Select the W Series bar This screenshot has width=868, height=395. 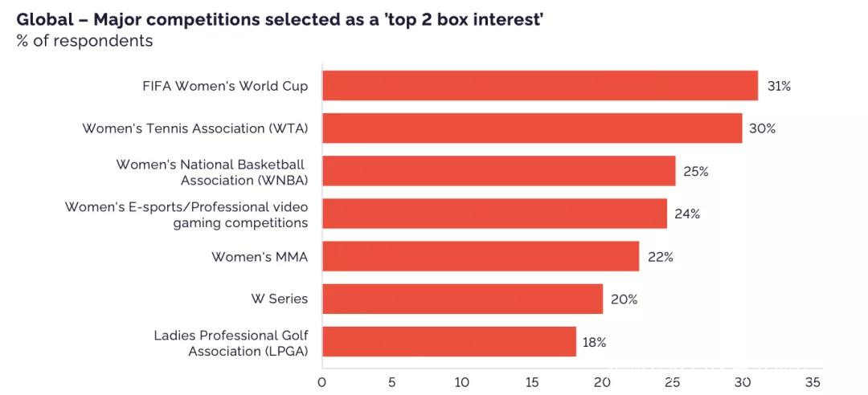coord(462,299)
